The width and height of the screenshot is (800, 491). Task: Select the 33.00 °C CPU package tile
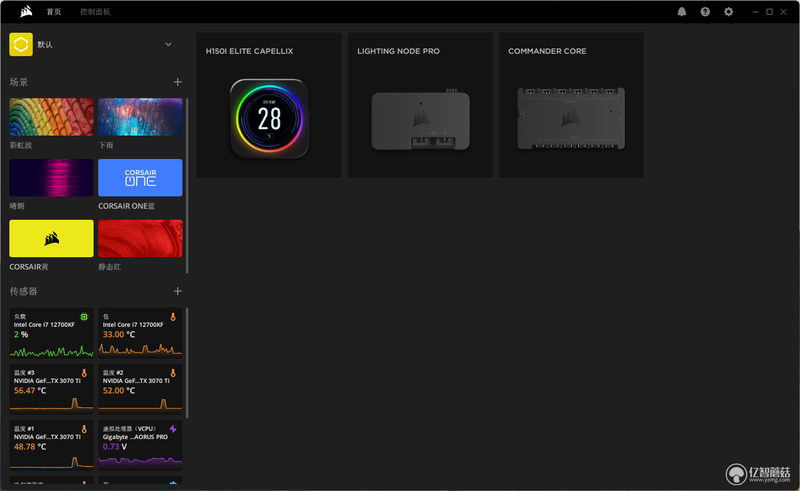[x=140, y=332]
